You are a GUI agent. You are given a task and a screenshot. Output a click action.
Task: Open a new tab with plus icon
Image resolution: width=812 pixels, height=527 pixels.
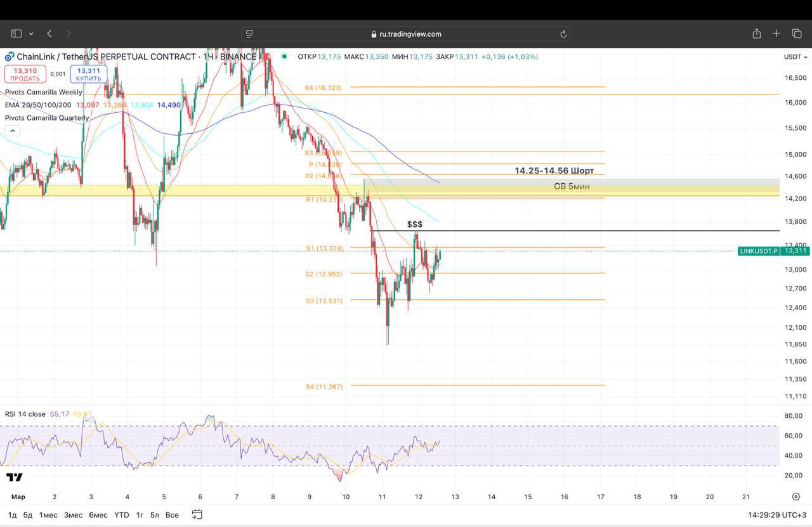click(x=776, y=34)
